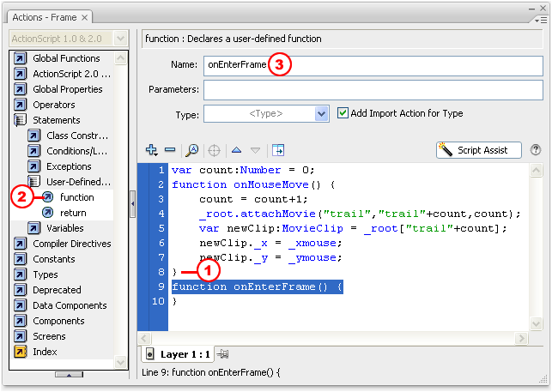Open the Find magnifier tool
This screenshot has width=552, height=392.
point(192,150)
